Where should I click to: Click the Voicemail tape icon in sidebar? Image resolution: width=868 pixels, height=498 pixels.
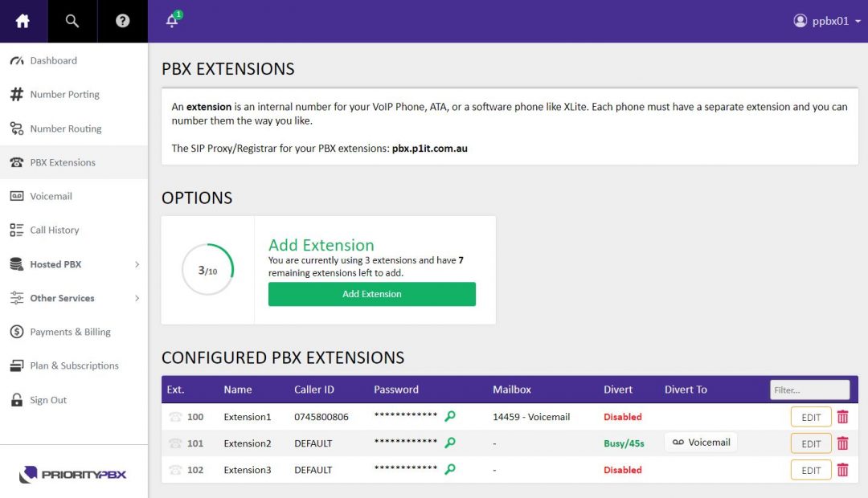click(17, 196)
